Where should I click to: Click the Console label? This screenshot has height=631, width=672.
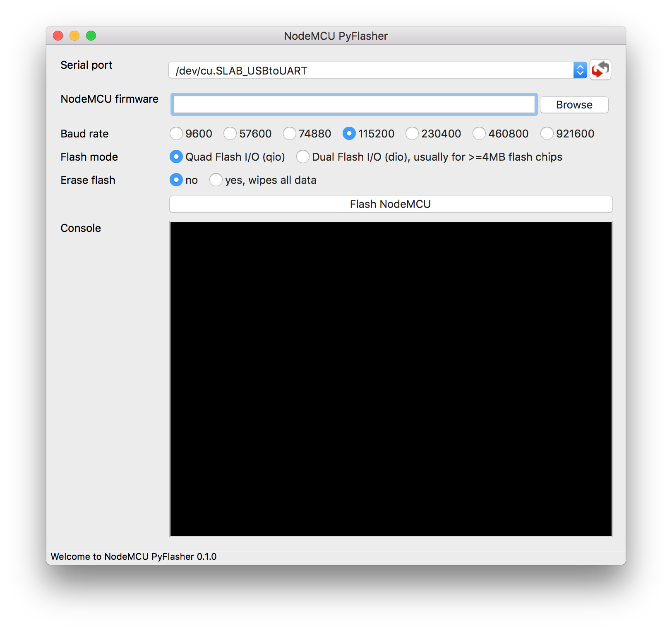[x=81, y=228]
